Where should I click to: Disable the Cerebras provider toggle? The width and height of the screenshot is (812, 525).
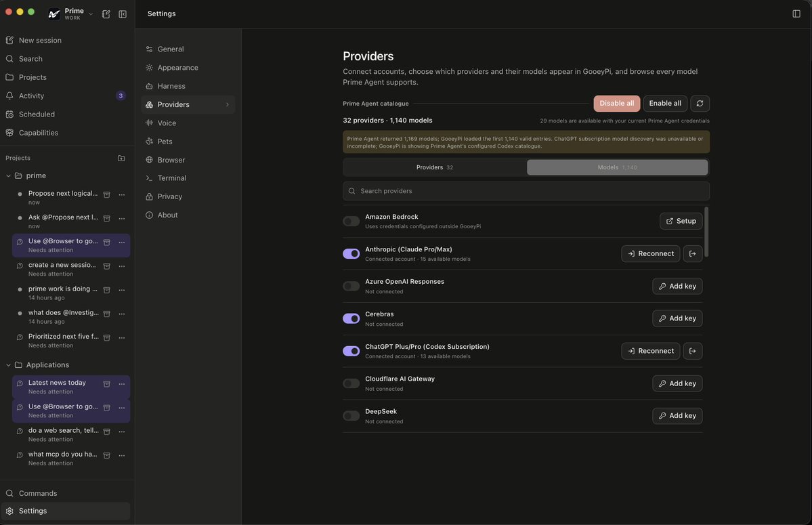[351, 318]
